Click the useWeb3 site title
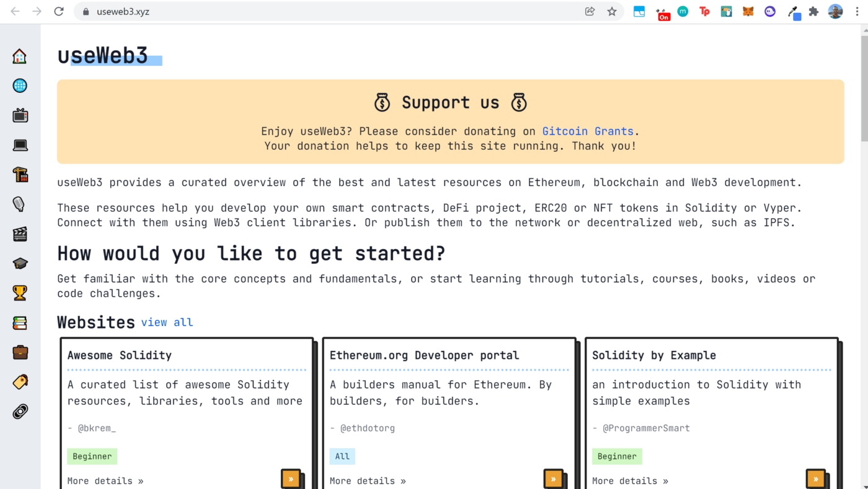Viewport: 868px width, 489px height. point(103,56)
